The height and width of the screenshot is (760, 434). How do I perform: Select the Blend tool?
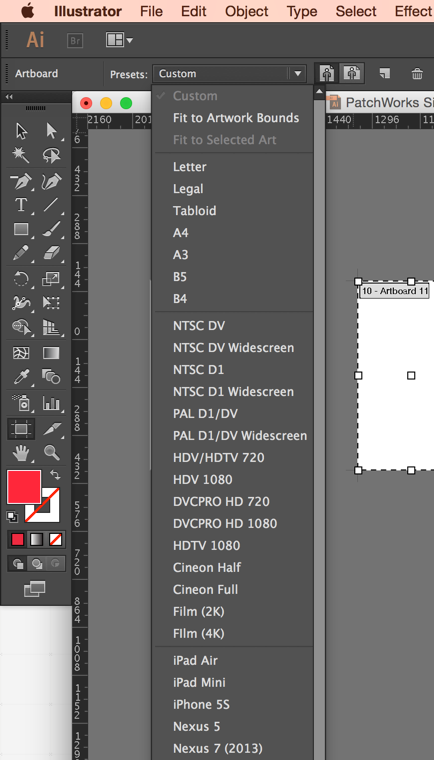click(x=51, y=377)
